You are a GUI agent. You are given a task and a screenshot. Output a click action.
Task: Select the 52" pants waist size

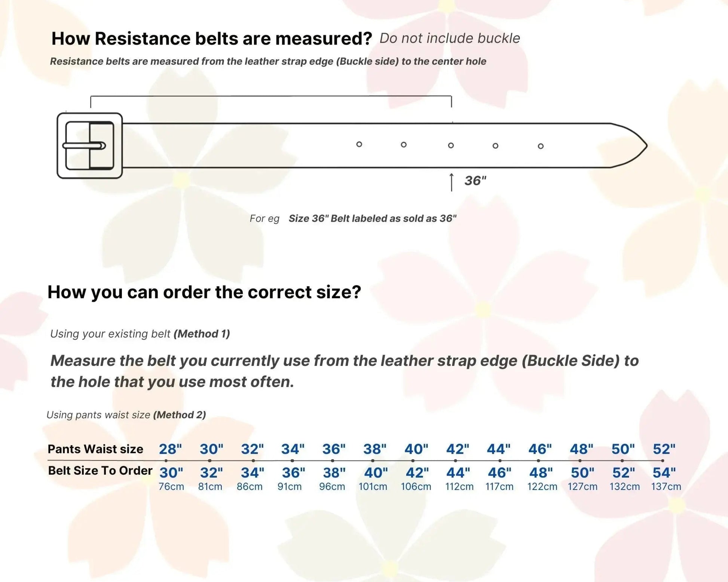point(664,449)
